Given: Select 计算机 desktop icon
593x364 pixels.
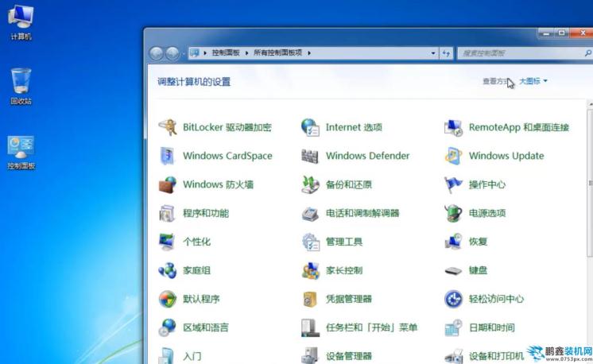Looking at the screenshot, I should 21,19.
